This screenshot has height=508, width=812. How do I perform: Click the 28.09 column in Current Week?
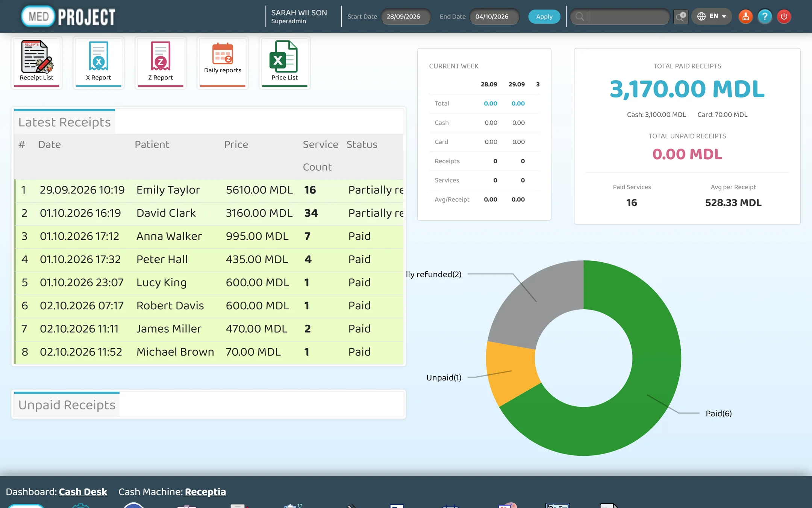(x=489, y=84)
